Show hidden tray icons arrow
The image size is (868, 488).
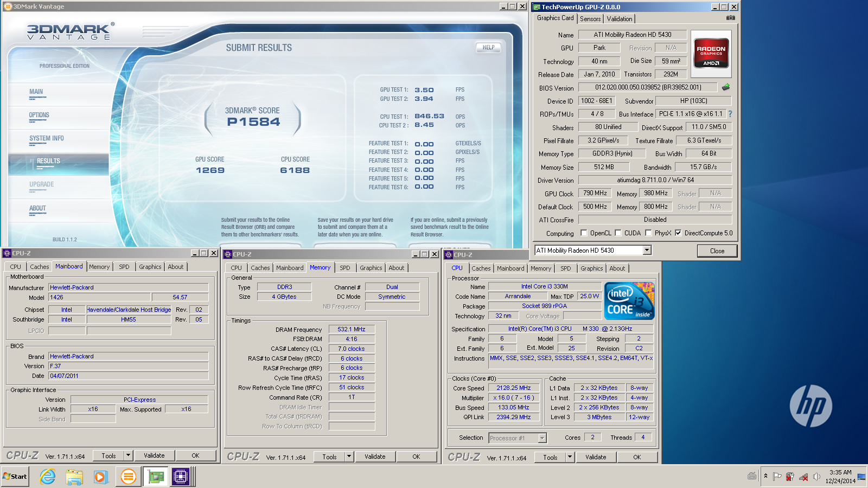coord(765,476)
